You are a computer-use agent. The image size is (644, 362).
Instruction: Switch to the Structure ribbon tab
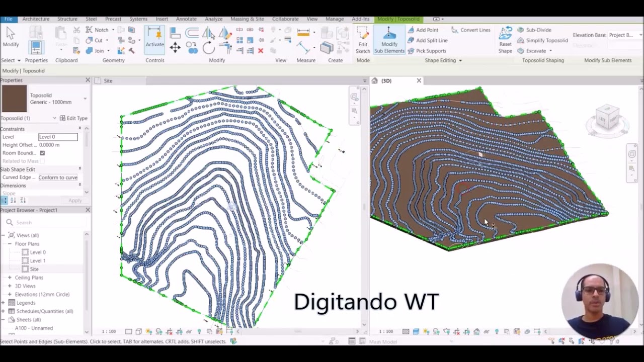pos(67,19)
